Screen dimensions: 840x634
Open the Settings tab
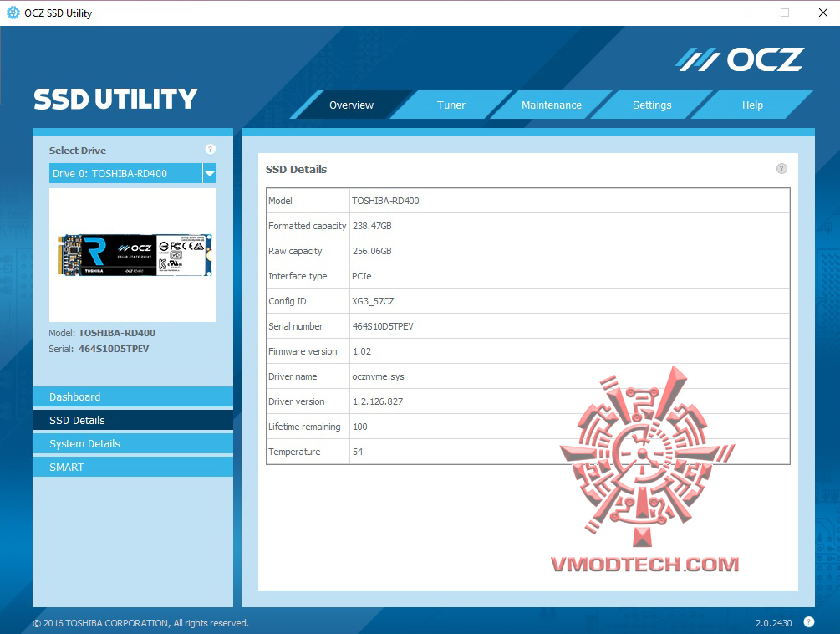pos(652,105)
